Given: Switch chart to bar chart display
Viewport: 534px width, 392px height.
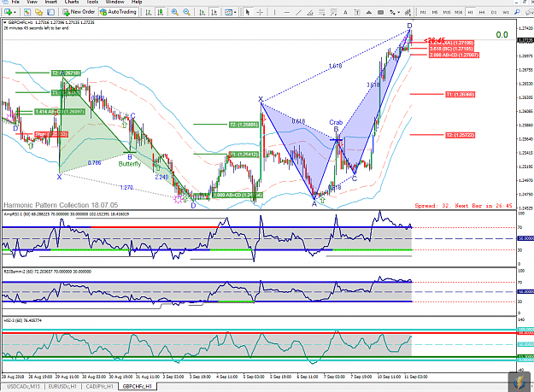Looking at the screenshot, I should pyautogui.click(x=149, y=12).
